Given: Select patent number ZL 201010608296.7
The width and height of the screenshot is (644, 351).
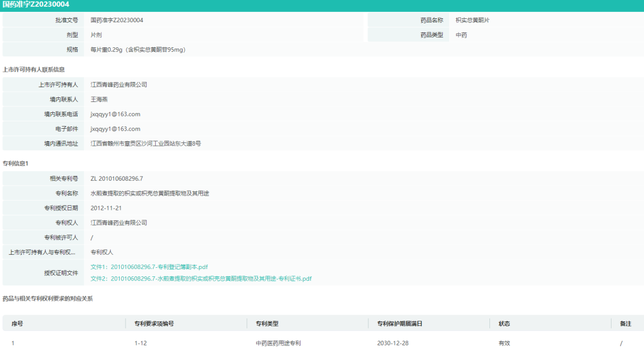Looking at the screenshot, I should click(116, 179).
